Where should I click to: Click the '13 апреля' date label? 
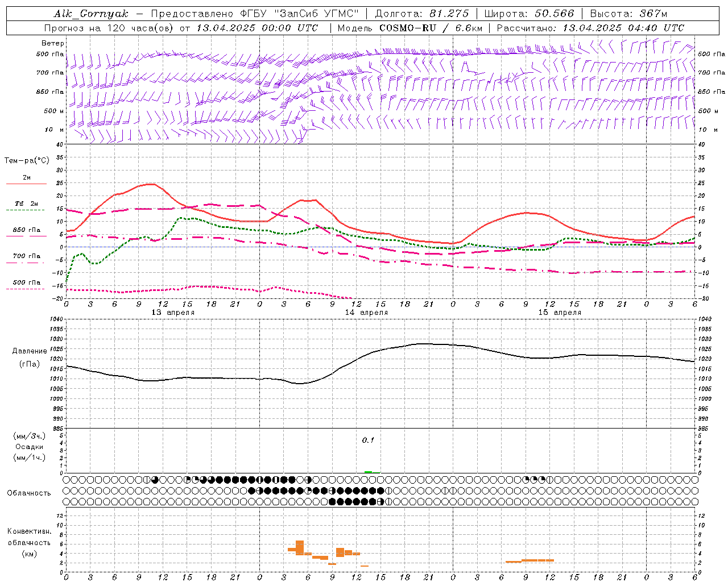pyautogui.click(x=173, y=313)
